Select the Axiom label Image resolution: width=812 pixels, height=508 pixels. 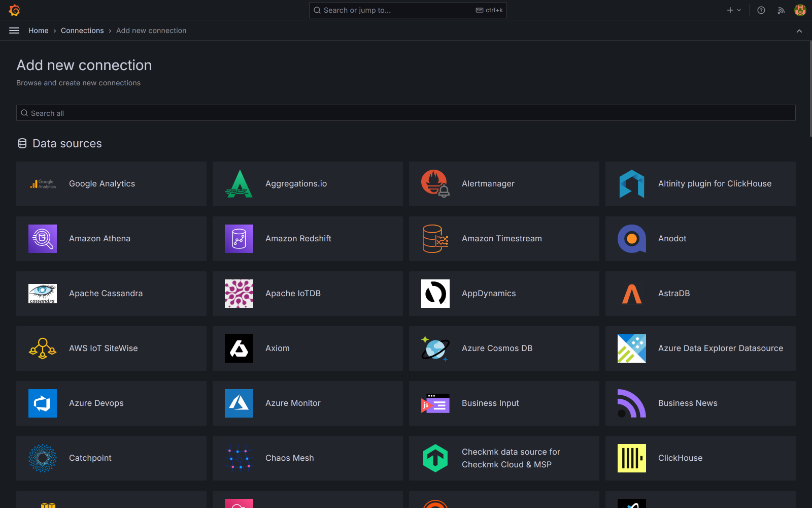click(x=278, y=348)
